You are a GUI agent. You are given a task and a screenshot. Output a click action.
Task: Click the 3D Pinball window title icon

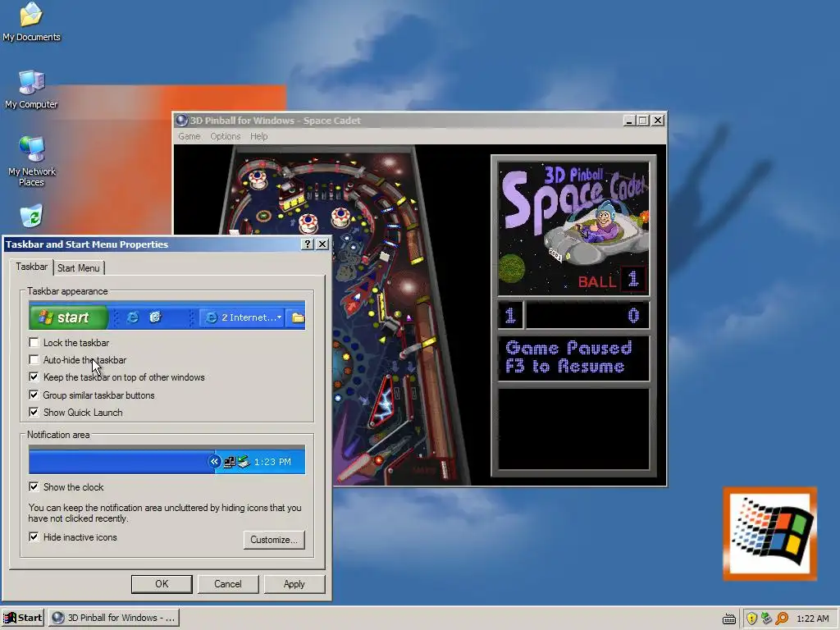182,121
